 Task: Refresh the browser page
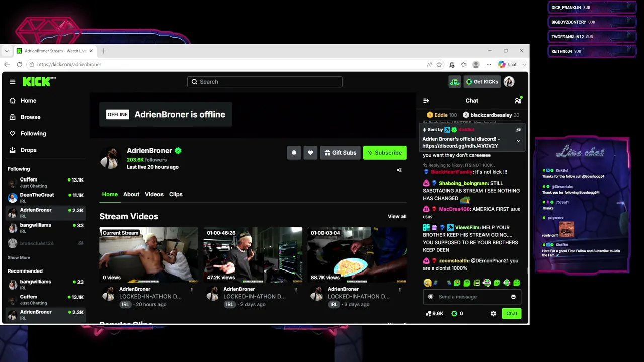[x=19, y=64]
